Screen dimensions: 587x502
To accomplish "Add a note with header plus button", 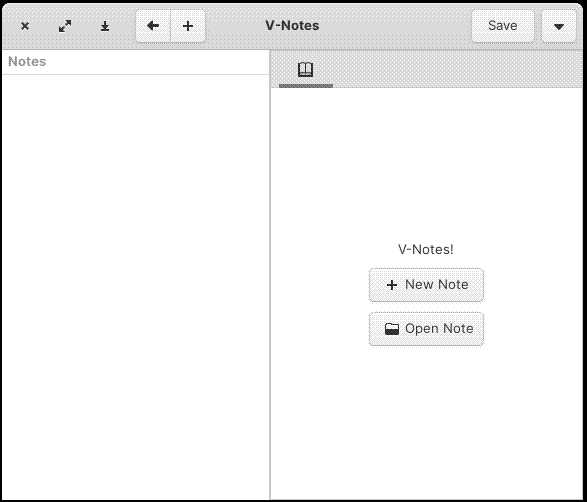I will click(x=188, y=26).
